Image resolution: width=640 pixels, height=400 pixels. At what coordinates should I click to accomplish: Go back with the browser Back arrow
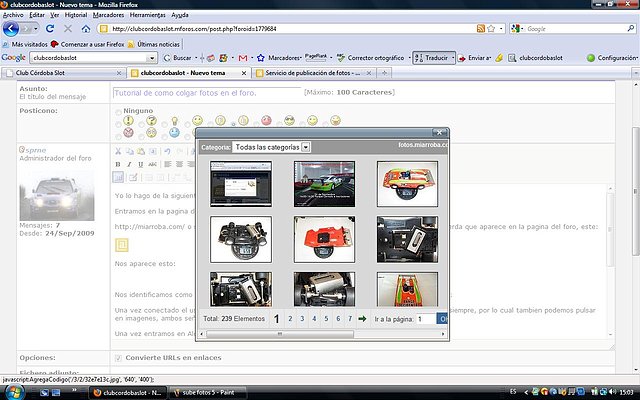[11, 29]
